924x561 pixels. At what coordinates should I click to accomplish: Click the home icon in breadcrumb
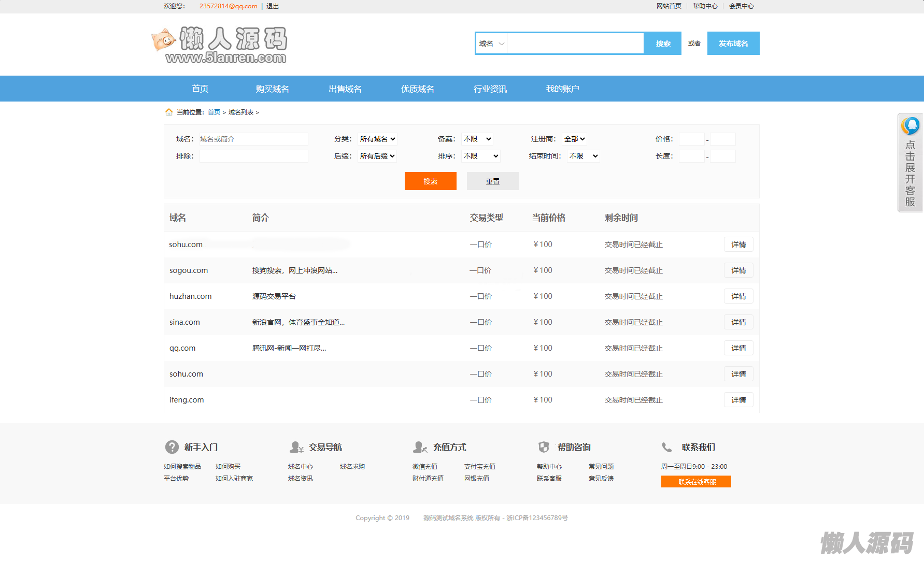(x=169, y=112)
